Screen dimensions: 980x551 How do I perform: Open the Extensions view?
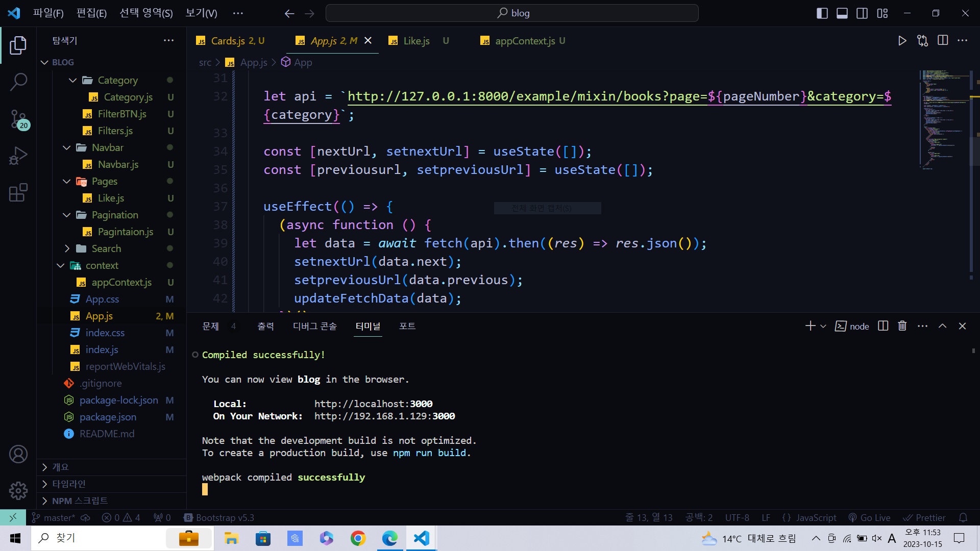pos(18,193)
